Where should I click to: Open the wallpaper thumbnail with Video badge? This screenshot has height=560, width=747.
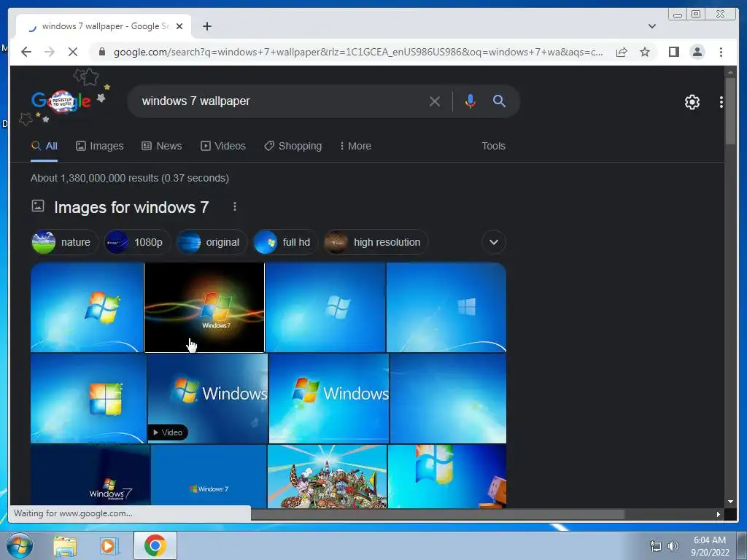tap(208, 398)
